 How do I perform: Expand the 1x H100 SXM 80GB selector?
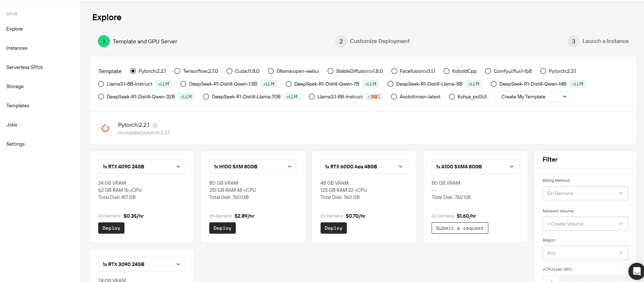pos(253,167)
